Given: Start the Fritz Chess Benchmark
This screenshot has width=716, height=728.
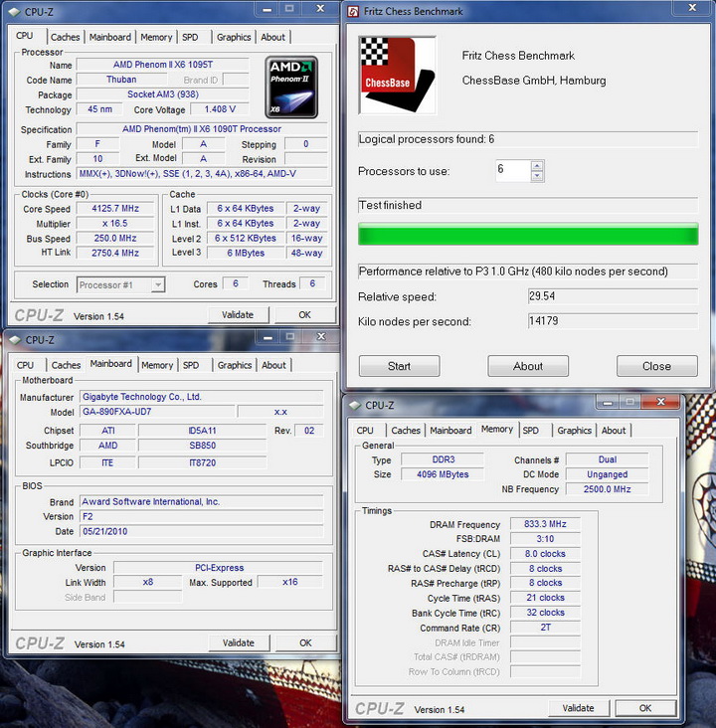Looking at the screenshot, I should (400, 366).
